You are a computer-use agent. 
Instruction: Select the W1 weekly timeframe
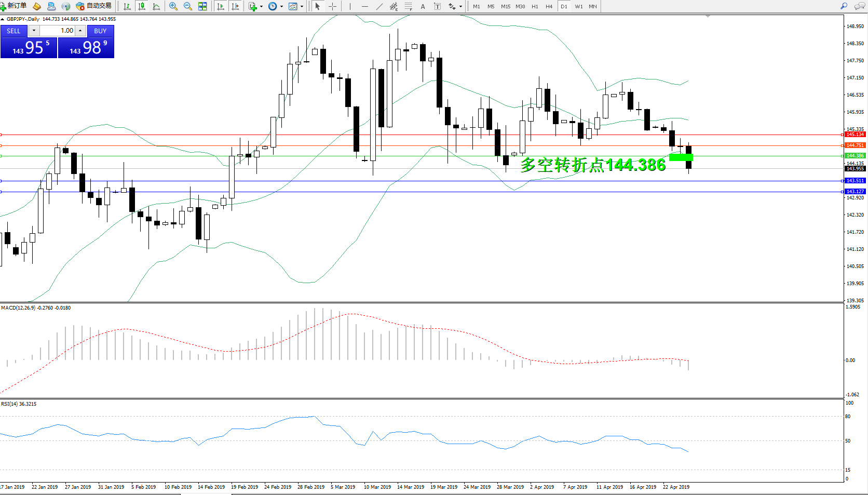click(x=578, y=7)
